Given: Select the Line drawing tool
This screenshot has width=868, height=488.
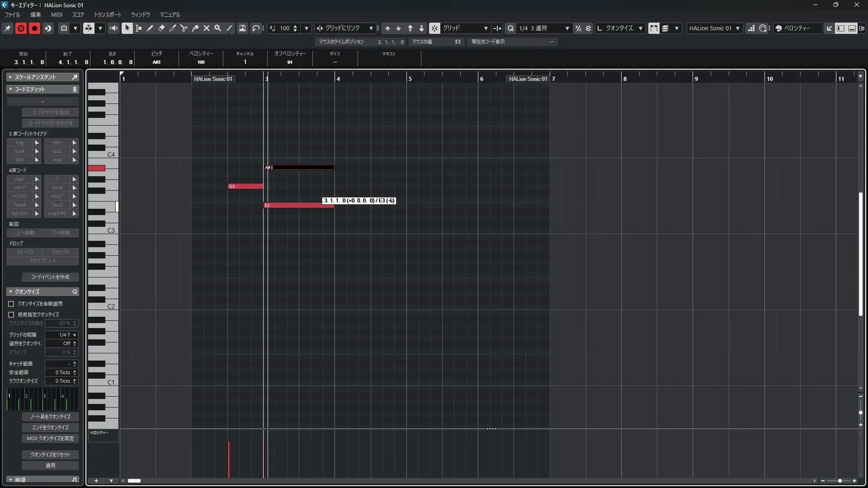Looking at the screenshot, I should [x=229, y=28].
